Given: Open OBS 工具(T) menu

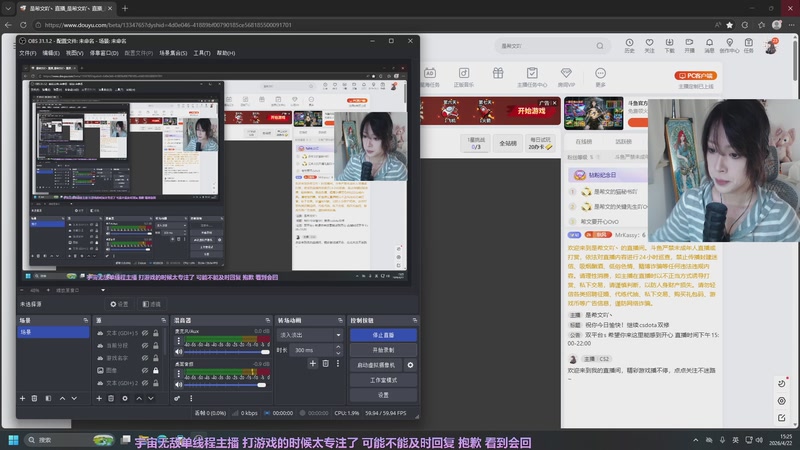Looking at the screenshot, I should click(x=202, y=53).
